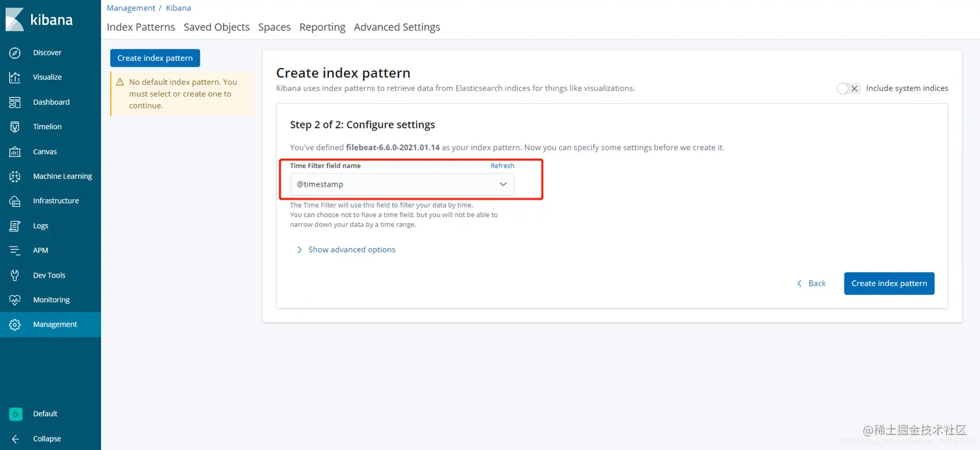Open Timelion via its shield icon
Screen dimensions: 980x450
pos(15,127)
